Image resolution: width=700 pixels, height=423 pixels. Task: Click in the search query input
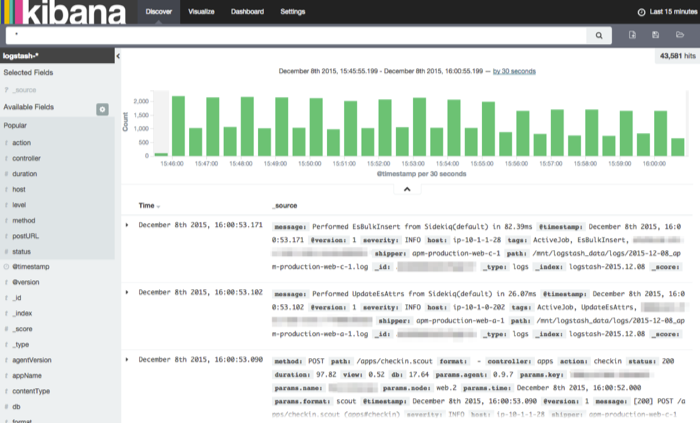coord(296,35)
